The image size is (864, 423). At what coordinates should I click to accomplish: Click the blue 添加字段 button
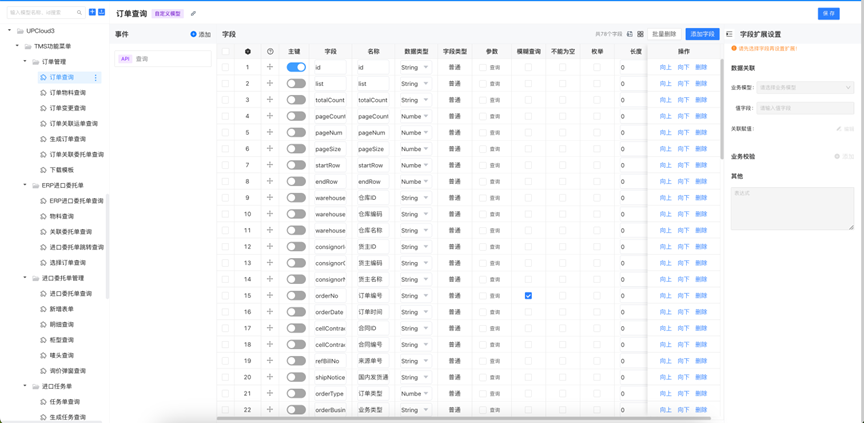[x=702, y=34]
